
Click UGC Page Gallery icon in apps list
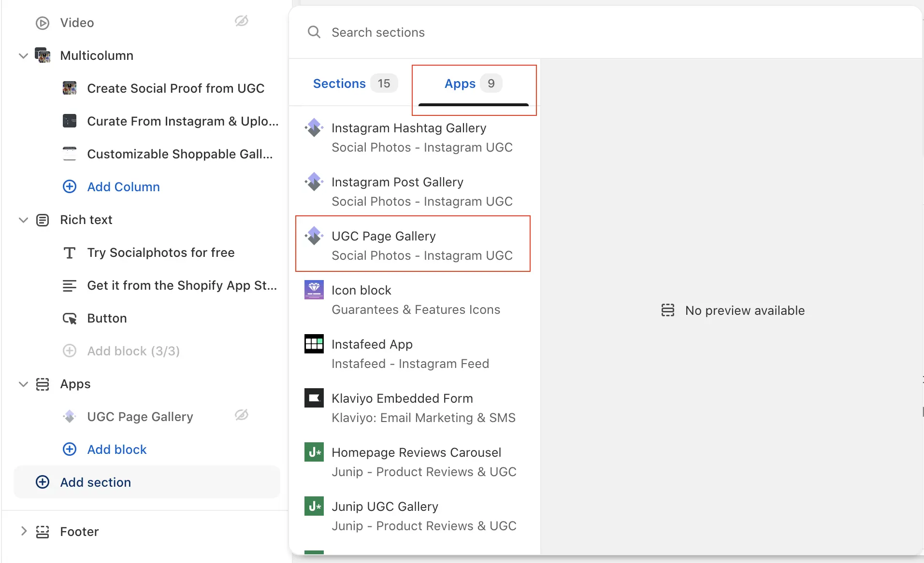(314, 236)
